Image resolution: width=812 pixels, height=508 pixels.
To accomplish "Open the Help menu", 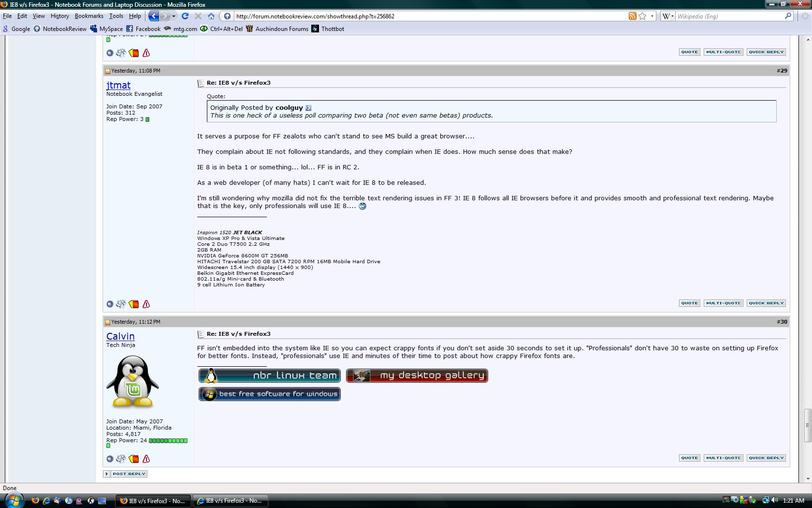I will pos(135,16).
